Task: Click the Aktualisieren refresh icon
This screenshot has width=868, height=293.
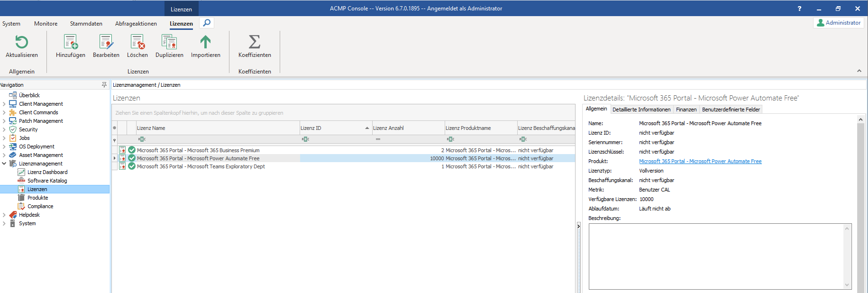Action: pos(22,43)
